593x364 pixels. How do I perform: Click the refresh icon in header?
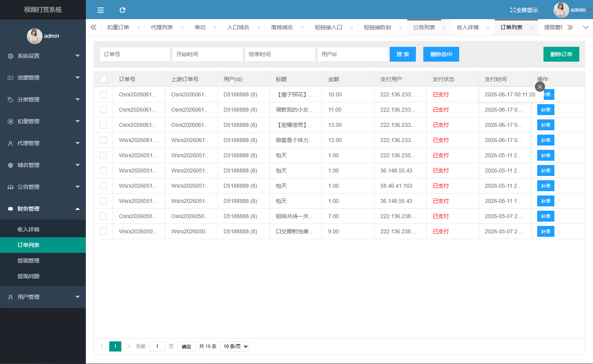tap(123, 10)
